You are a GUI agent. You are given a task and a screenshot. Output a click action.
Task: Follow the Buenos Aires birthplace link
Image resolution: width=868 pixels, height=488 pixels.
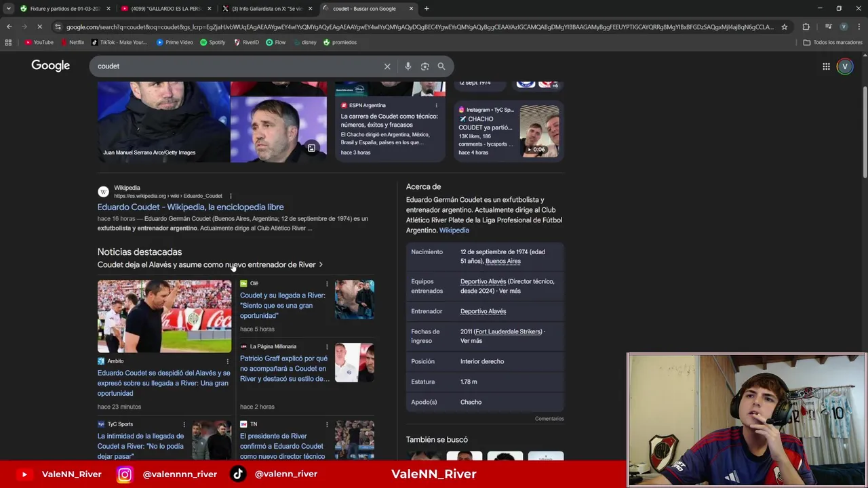[x=503, y=261]
